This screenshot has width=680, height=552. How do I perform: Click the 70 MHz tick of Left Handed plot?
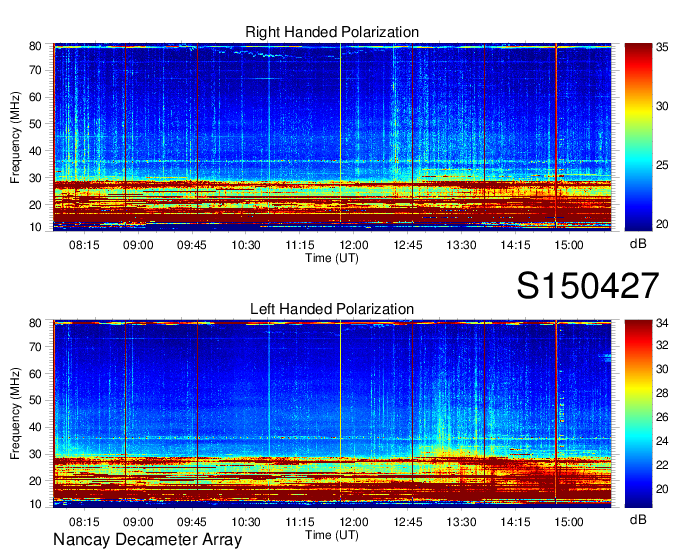pyautogui.click(x=35, y=347)
